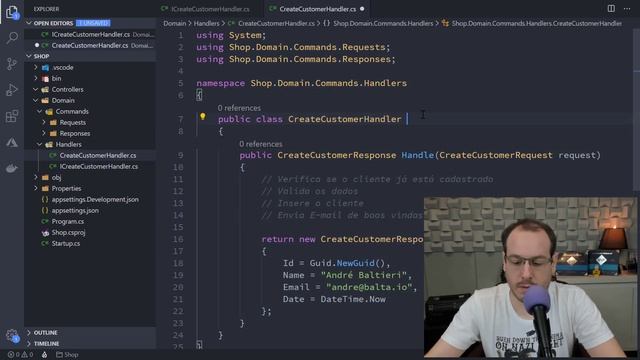Click the Split Editor Right icon
The height and width of the screenshot is (360, 640).
tap(611, 9)
